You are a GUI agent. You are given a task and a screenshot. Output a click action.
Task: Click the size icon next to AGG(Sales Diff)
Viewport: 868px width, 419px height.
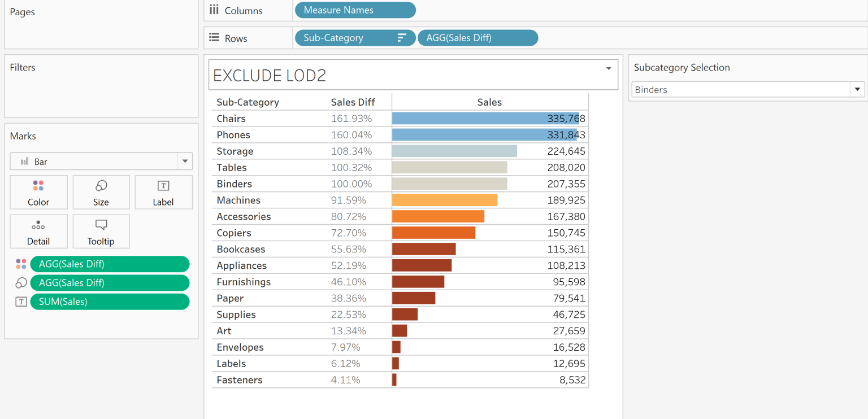click(21, 282)
